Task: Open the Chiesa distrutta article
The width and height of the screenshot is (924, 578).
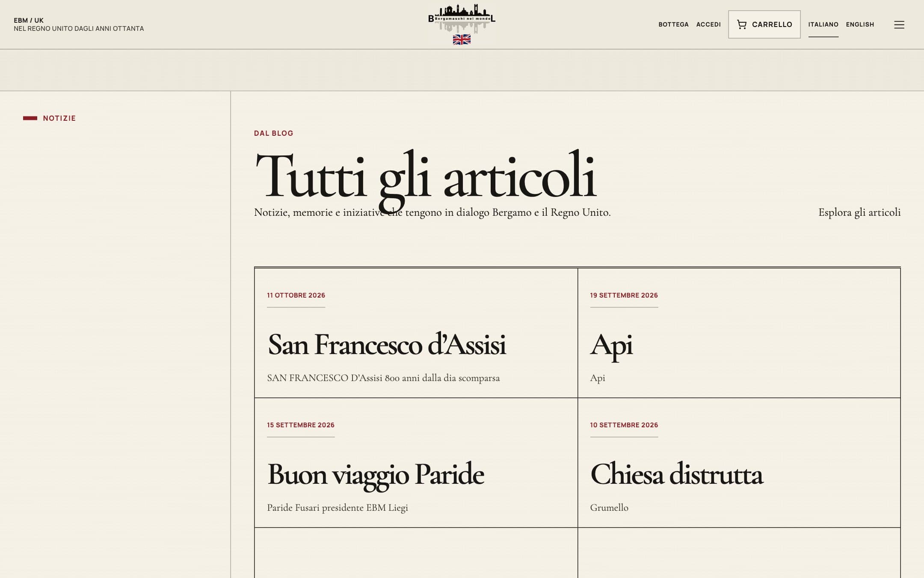Action: (x=676, y=474)
